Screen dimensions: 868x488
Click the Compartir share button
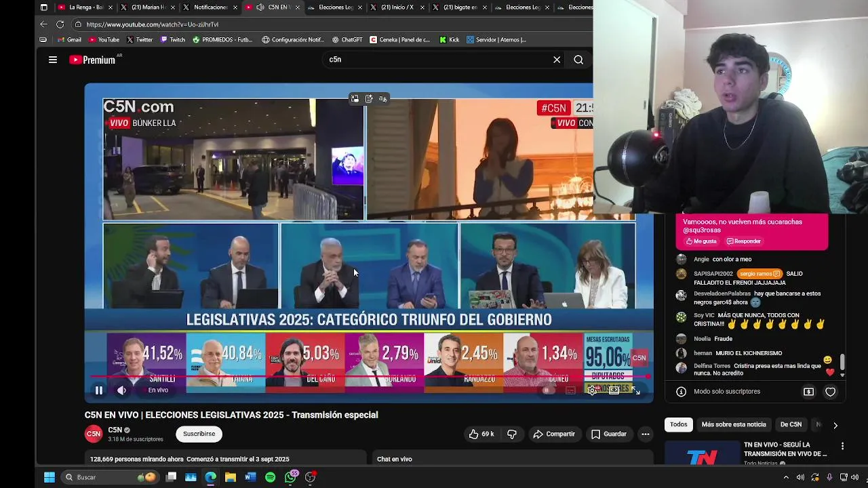pos(554,434)
